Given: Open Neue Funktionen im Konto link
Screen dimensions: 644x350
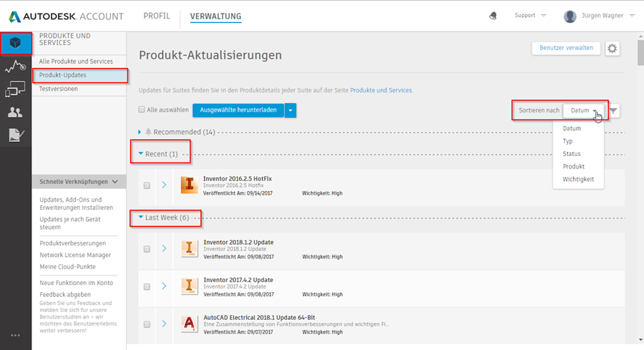Looking at the screenshot, I should click(x=76, y=283).
